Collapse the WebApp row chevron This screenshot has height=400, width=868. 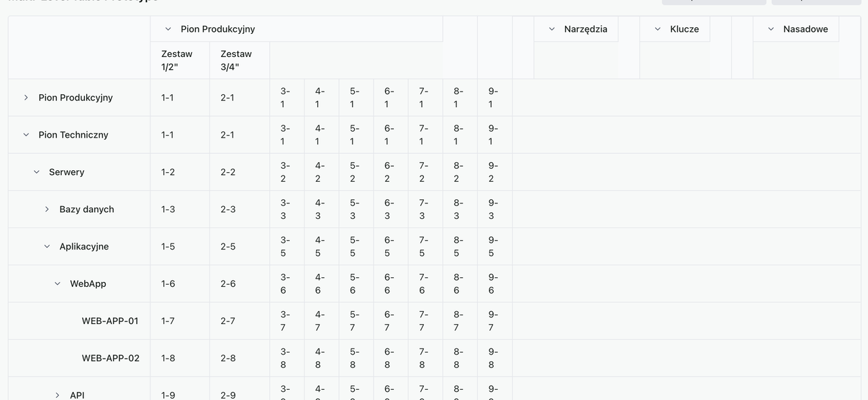pyautogui.click(x=58, y=284)
